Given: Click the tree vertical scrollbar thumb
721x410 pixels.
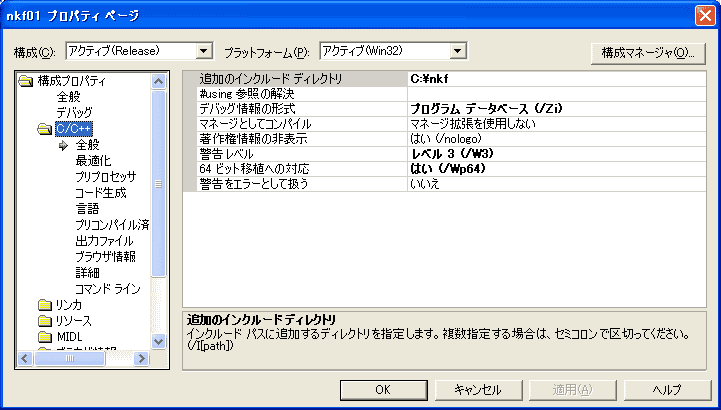Looking at the screenshot, I should coord(159,184).
